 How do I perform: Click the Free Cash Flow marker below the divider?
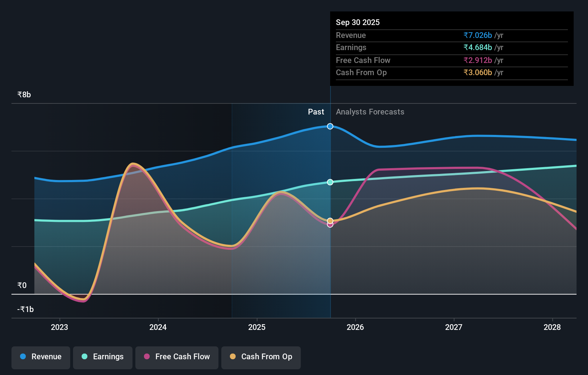[330, 225]
